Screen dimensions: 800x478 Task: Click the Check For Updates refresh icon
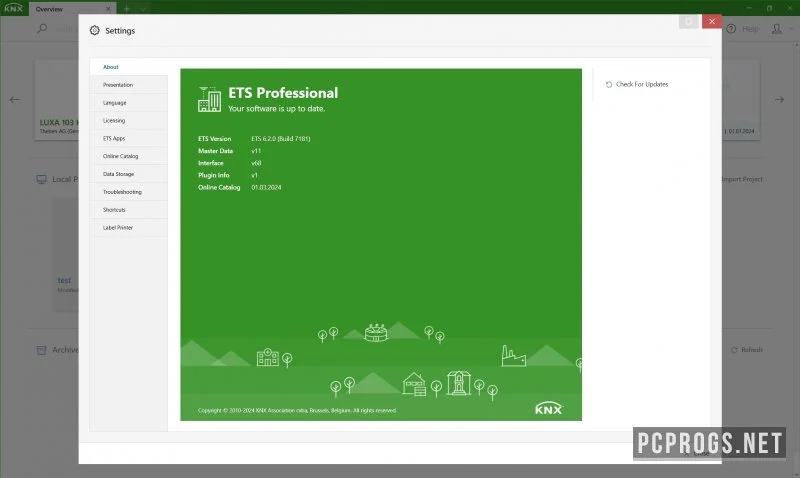[x=609, y=85]
